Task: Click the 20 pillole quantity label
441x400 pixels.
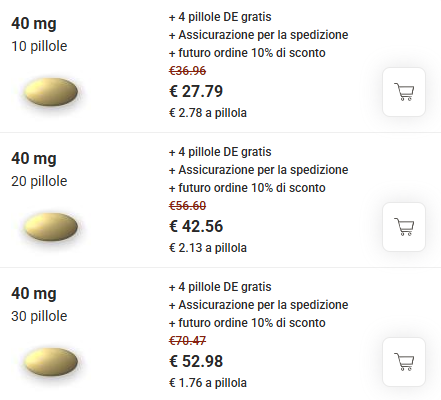Action: 39,181
